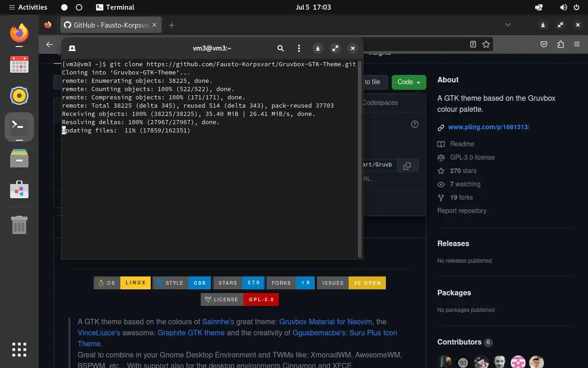Close the GitHub browser tab
The height and width of the screenshot is (368, 588).
point(154,25)
